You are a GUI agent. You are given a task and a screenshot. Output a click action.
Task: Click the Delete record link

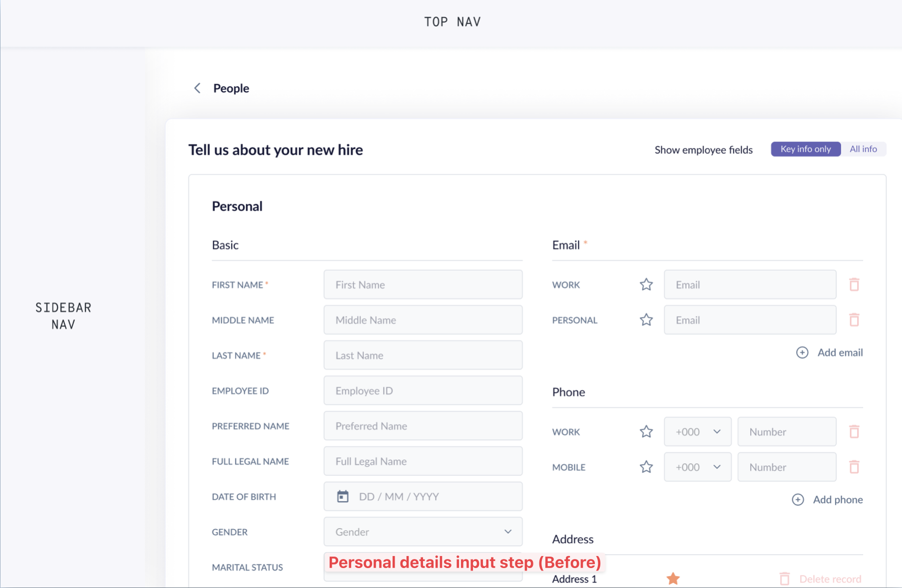click(830, 579)
